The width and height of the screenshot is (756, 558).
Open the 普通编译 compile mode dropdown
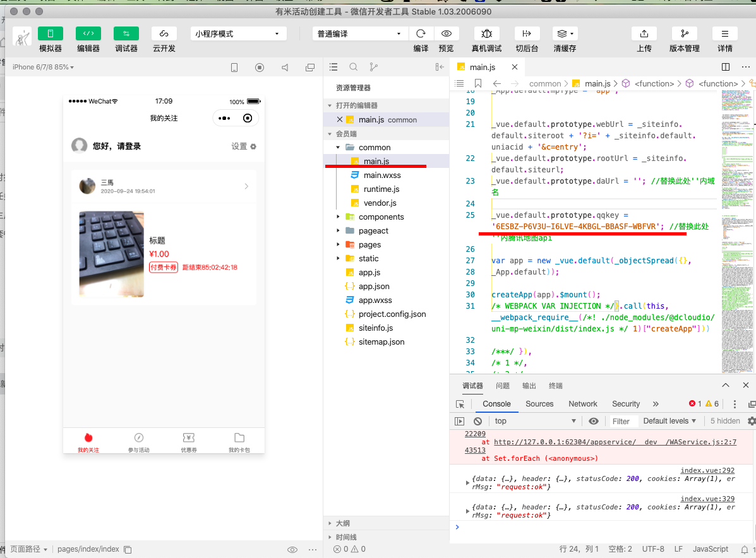click(x=359, y=33)
